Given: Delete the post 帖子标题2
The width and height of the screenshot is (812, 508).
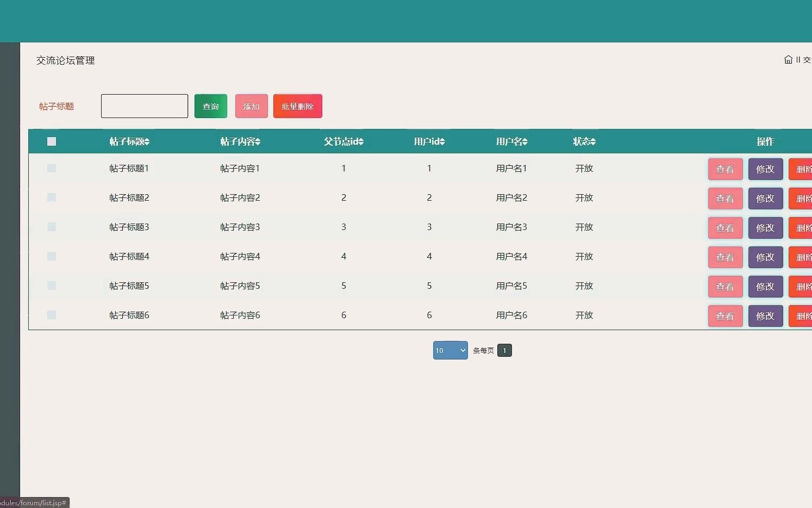Looking at the screenshot, I should point(801,199).
